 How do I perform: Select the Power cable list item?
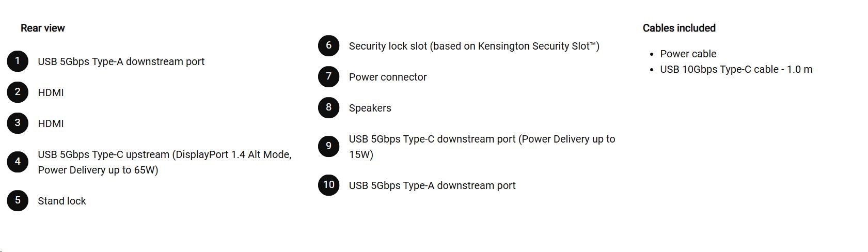coord(688,54)
